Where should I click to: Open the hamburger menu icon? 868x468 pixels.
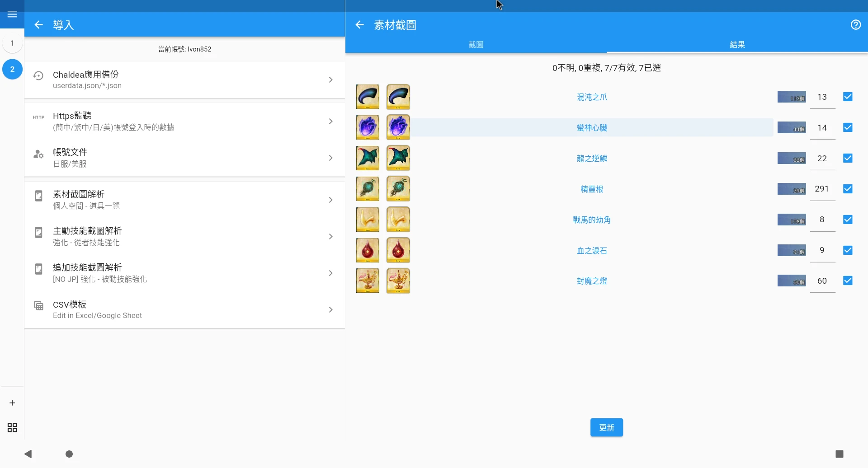12,14
